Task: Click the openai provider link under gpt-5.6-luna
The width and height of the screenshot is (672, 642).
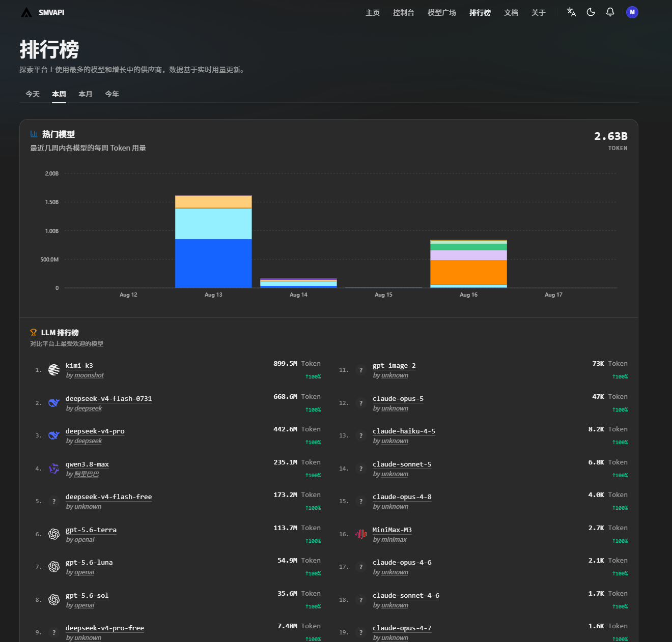Action: [x=85, y=572]
